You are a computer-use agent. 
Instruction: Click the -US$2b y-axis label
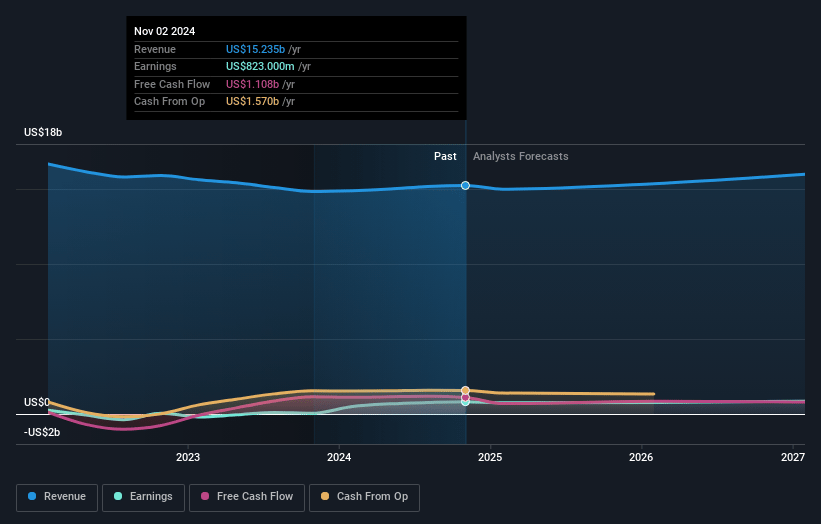(42, 432)
